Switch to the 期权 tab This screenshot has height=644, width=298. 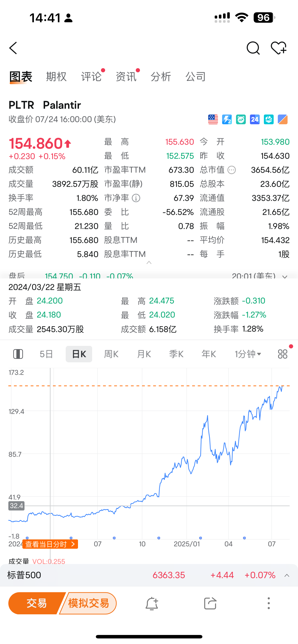coord(56,77)
